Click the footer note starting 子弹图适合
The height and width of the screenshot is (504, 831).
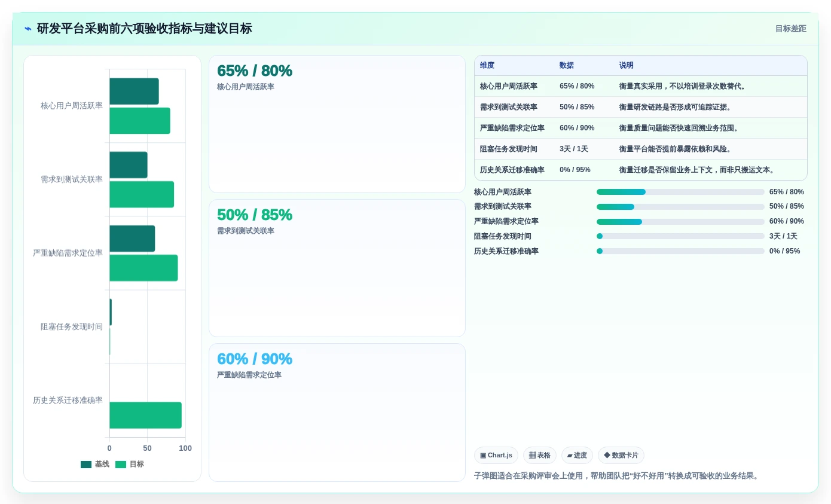point(618,476)
